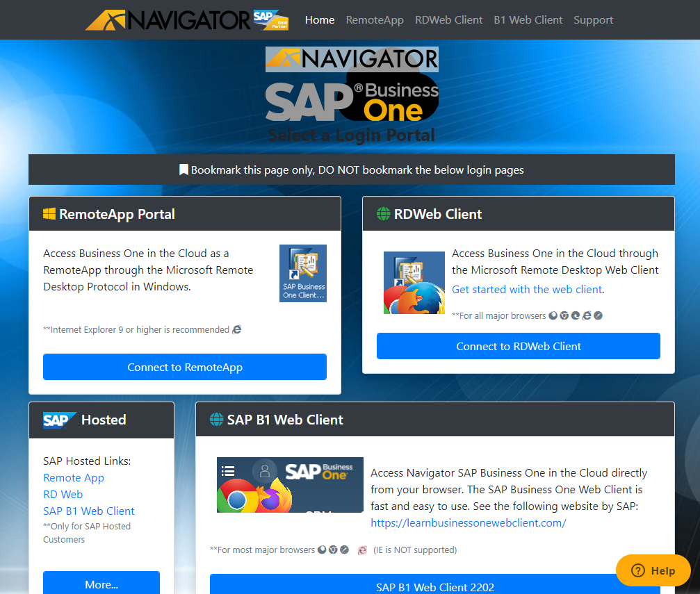Image resolution: width=700 pixels, height=594 pixels.
Task: Click the user avatar icon in SAP B1 image
Action: [264, 470]
